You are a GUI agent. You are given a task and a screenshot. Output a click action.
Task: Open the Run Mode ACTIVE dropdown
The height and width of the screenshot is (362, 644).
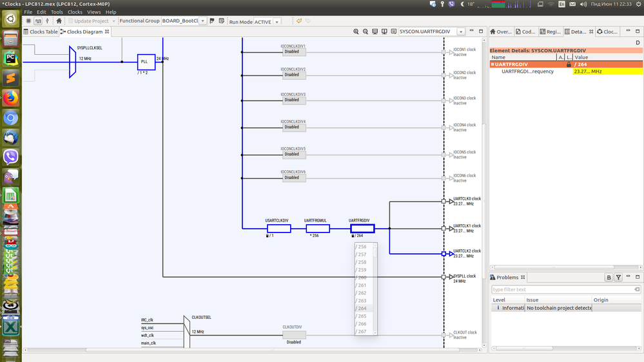click(277, 22)
